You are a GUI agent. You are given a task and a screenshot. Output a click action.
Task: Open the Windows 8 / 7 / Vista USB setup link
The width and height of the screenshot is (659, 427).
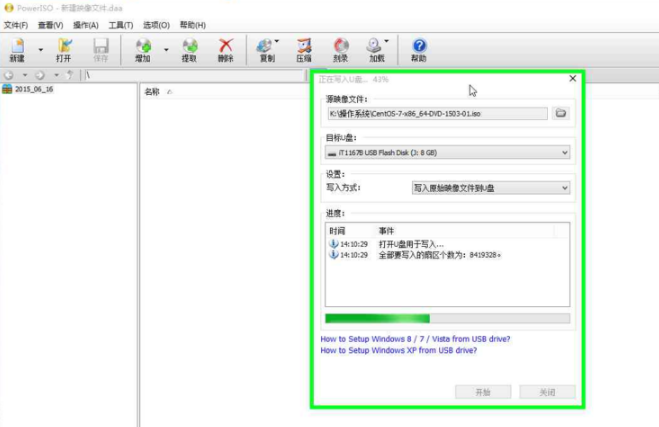[x=421, y=339]
